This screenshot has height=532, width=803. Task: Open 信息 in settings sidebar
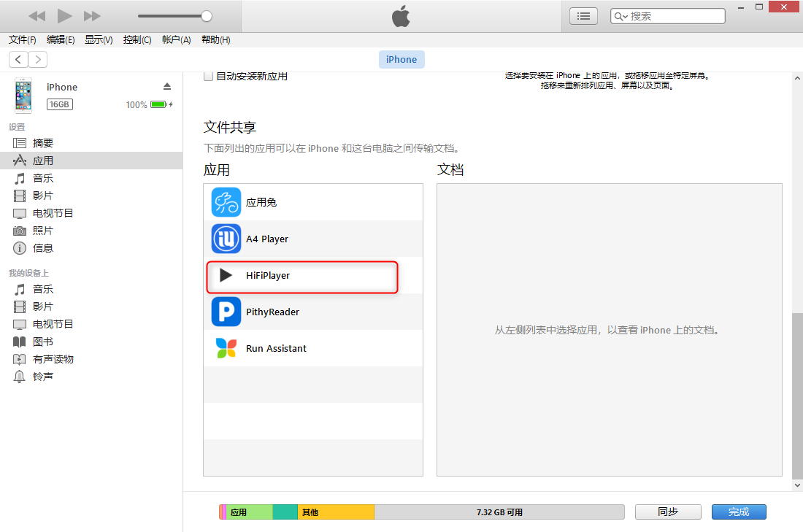(x=91, y=248)
